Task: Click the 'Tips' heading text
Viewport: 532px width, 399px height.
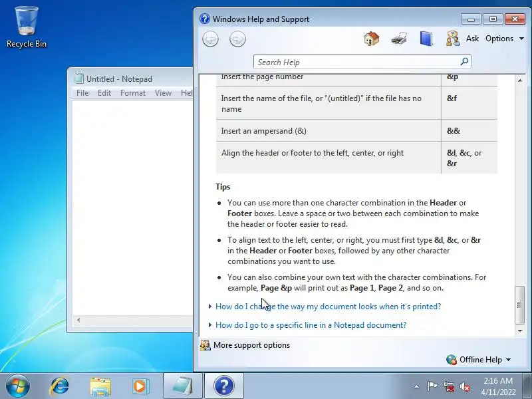Action: pos(223,187)
